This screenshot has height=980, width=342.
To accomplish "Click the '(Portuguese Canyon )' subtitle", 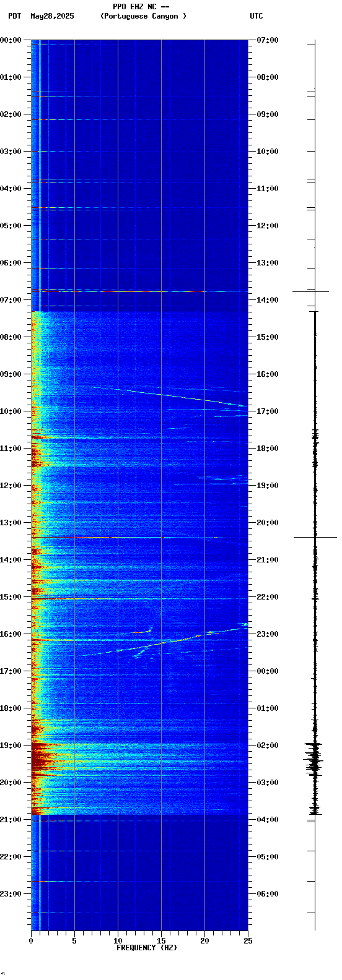I will pos(143,16).
